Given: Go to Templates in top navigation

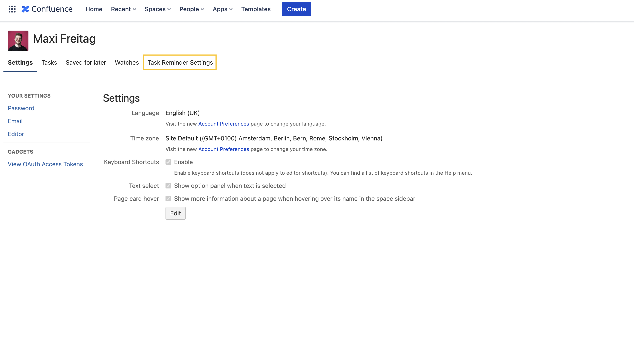Looking at the screenshot, I should tap(256, 9).
